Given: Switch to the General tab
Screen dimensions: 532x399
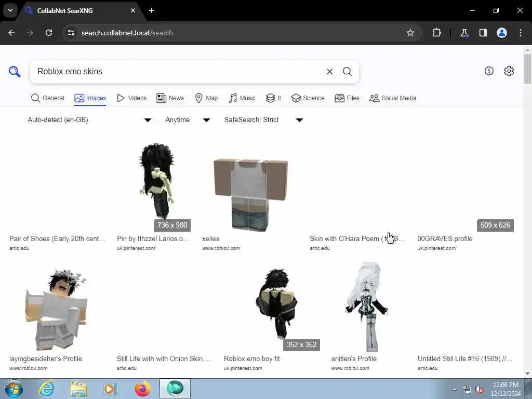Looking at the screenshot, I should pos(47,98).
